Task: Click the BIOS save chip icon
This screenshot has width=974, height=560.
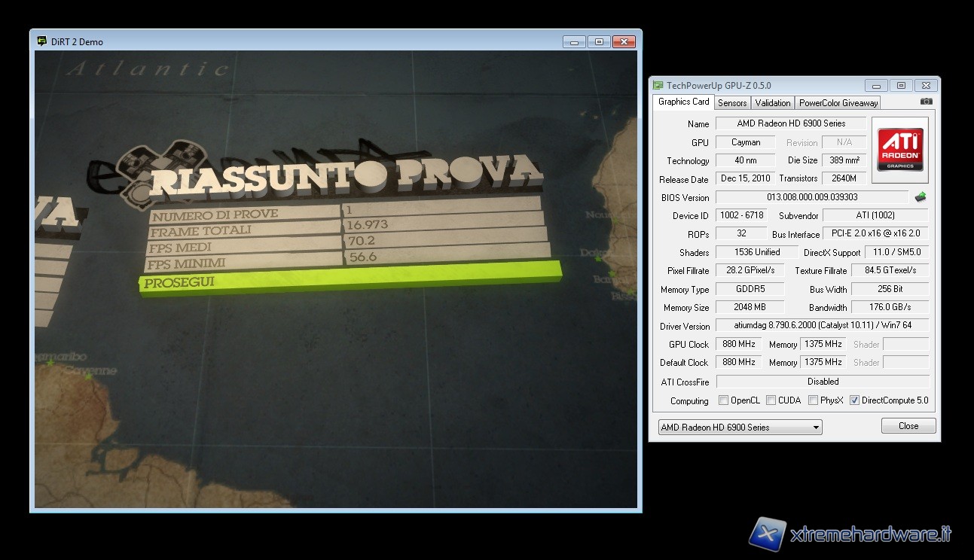Action: click(x=921, y=197)
